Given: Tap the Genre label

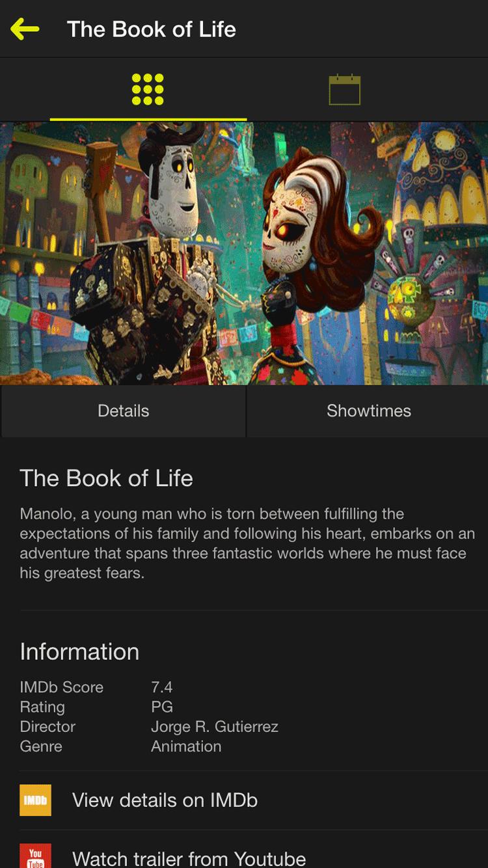Looking at the screenshot, I should (41, 746).
